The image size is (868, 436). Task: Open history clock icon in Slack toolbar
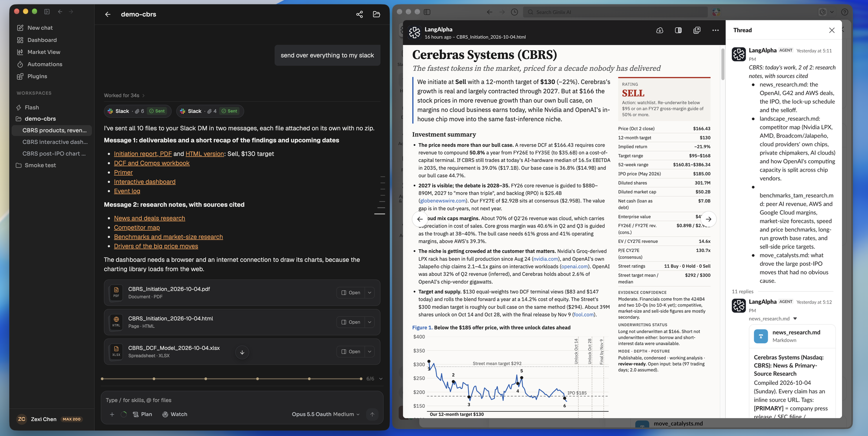514,12
